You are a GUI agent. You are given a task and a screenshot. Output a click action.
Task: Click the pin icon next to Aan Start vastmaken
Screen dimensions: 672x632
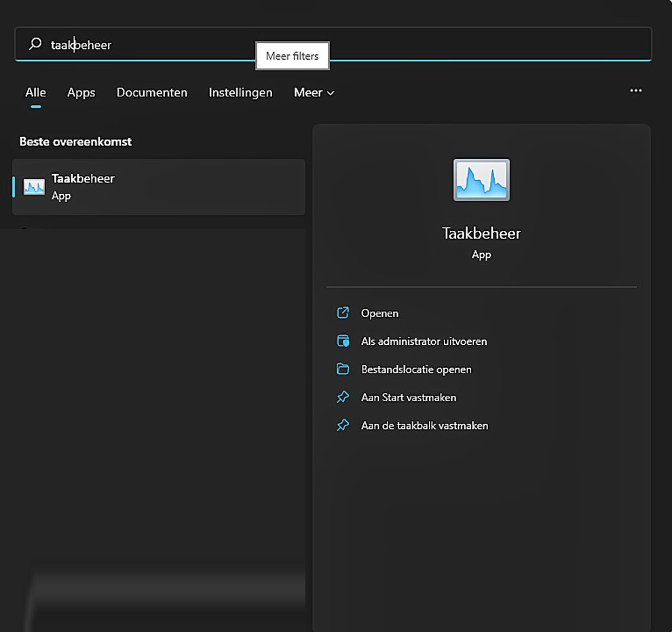click(x=343, y=397)
